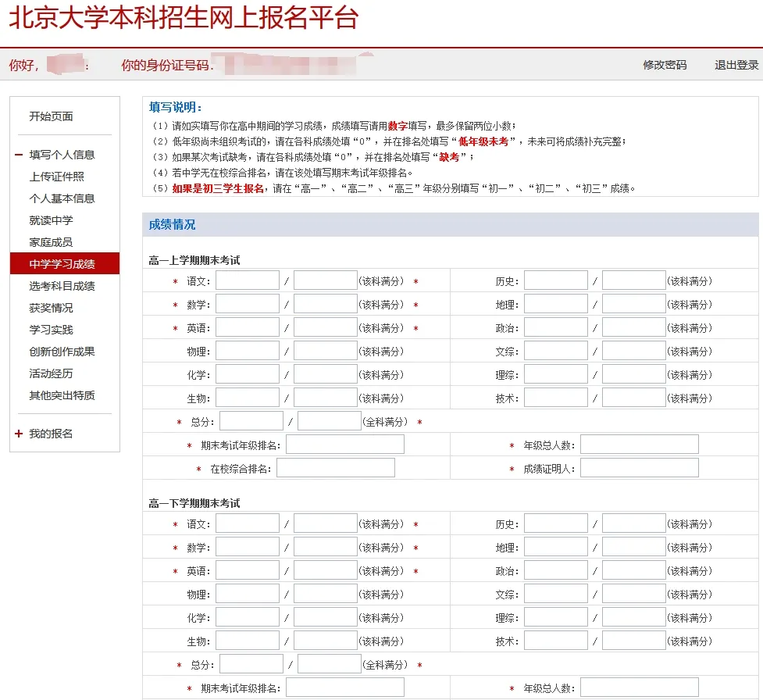The image size is (763, 700).
Task: Focus 高一上学期 在校综合排名 field
Action: (x=336, y=468)
